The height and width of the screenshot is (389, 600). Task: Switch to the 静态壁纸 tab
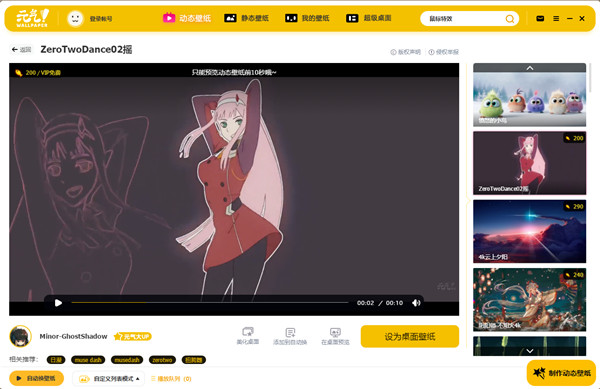coord(246,18)
